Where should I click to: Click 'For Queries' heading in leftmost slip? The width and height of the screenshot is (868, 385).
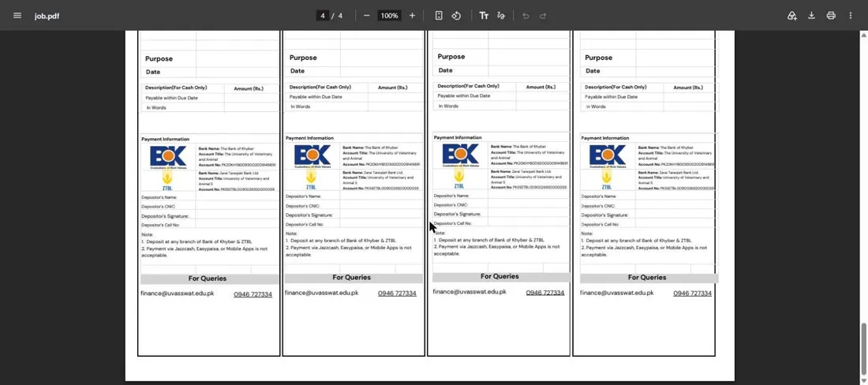[208, 278]
